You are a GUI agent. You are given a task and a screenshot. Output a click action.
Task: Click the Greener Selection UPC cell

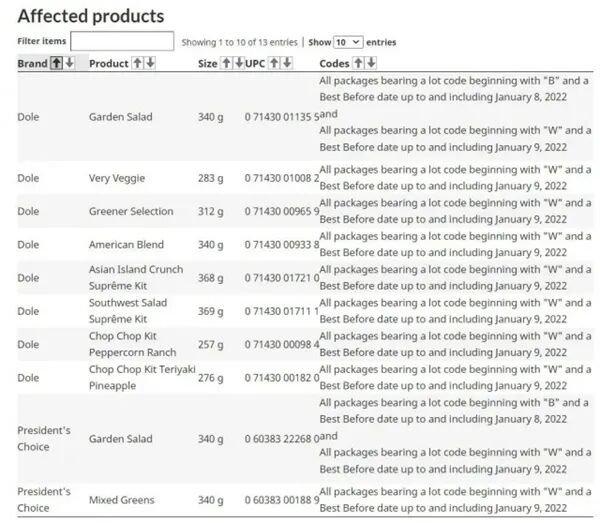pos(282,212)
